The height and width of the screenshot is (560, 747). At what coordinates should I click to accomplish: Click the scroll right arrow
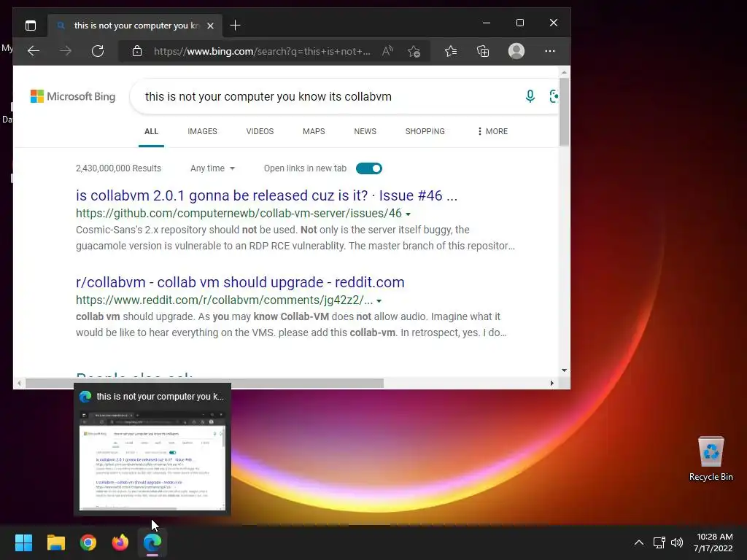(x=551, y=383)
